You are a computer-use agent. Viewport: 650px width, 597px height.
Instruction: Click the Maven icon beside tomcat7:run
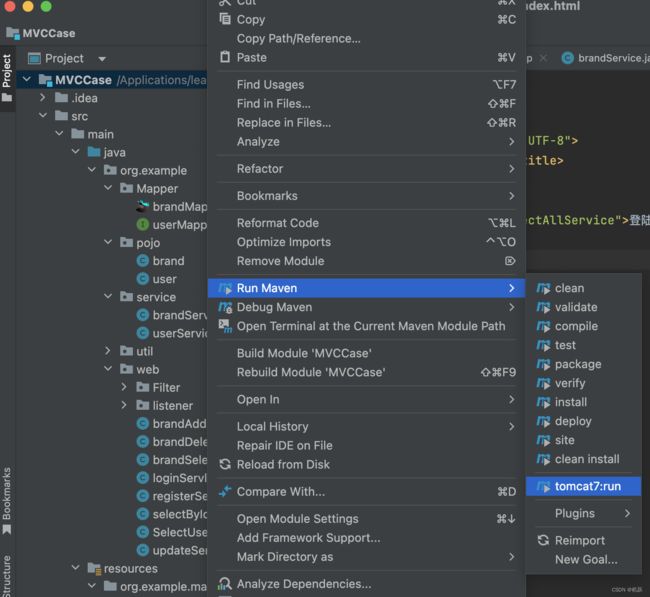(543, 486)
